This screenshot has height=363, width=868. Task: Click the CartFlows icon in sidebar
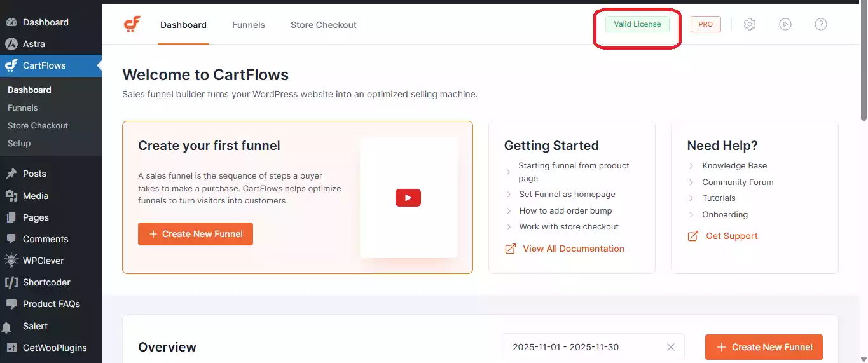11,65
